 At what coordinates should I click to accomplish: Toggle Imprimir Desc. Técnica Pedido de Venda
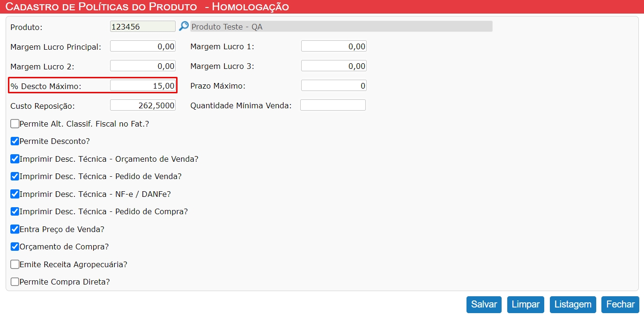(x=15, y=176)
